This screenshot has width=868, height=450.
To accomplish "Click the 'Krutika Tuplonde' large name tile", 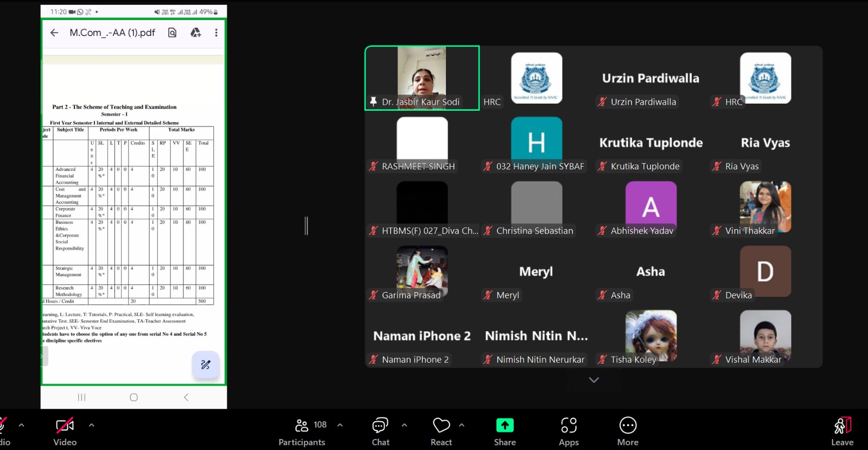I will click(x=651, y=143).
